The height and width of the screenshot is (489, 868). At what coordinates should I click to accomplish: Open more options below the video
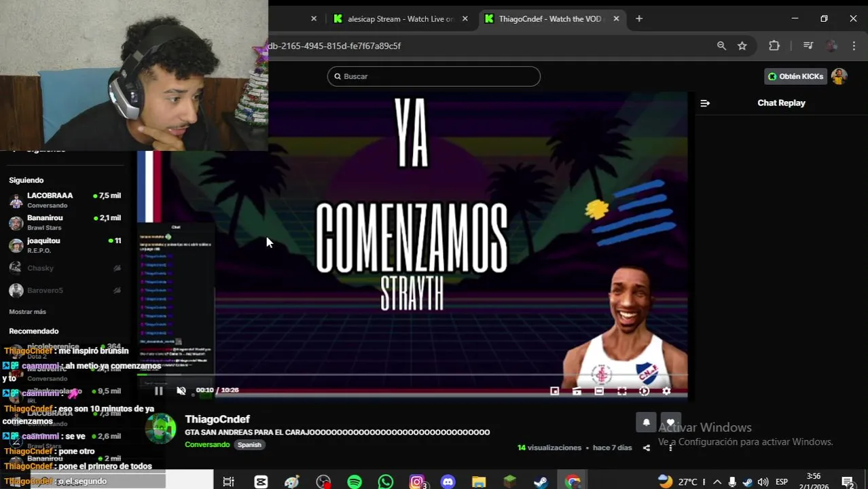click(670, 448)
